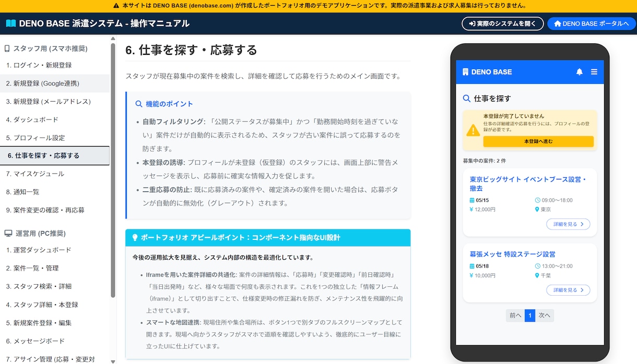Viewport: 637px width, 364px height.
Task: Click yen icon next to 12,000円
Action: [471, 210]
